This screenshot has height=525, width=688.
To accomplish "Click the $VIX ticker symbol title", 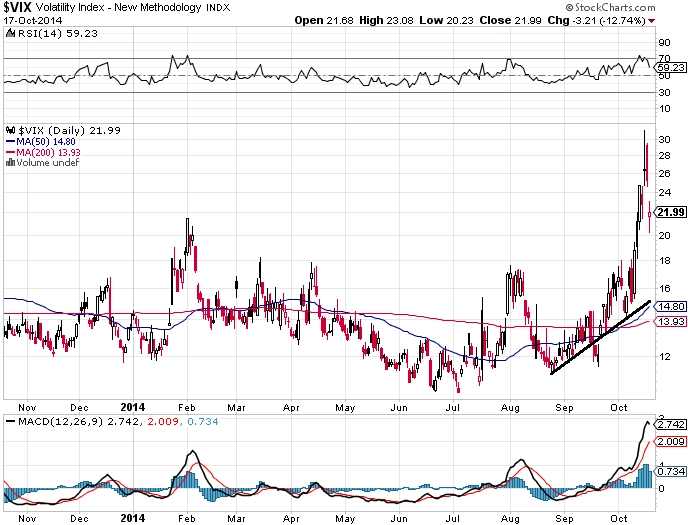I will [17, 7].
